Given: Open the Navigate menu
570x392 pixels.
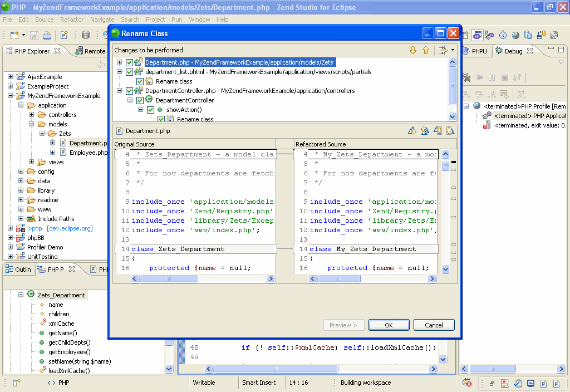Looking at the screenshot, I should [x=102, y=19].
